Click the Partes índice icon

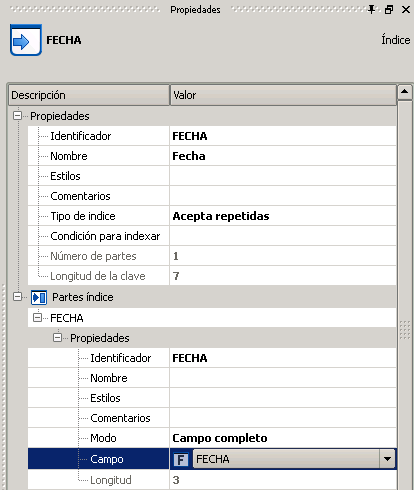pos(39,297)
